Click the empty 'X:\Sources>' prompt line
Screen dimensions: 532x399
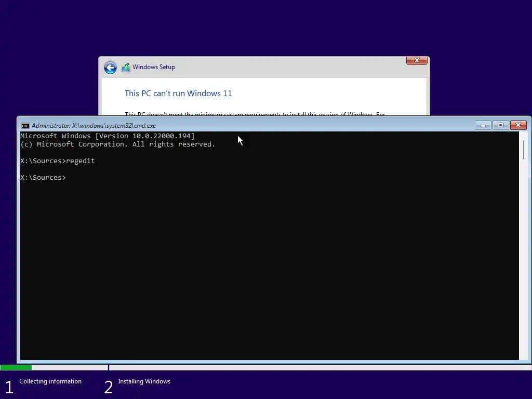(43, 178)
